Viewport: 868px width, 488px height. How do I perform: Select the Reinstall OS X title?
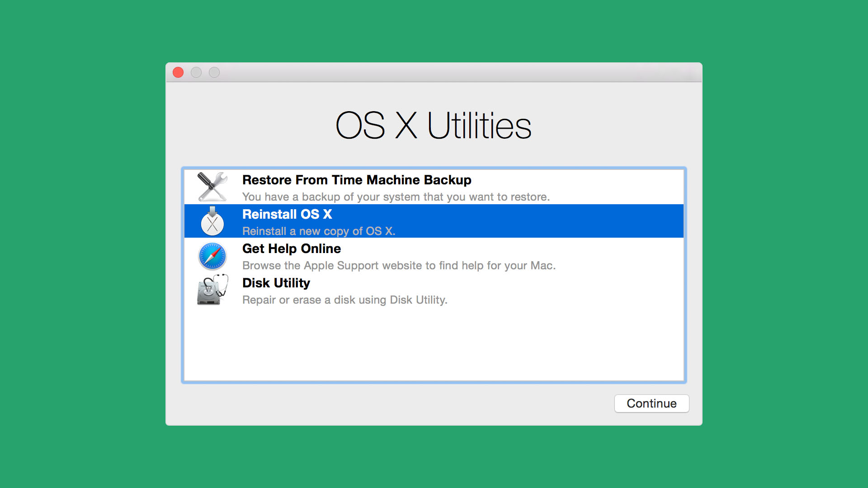(287, 214)
